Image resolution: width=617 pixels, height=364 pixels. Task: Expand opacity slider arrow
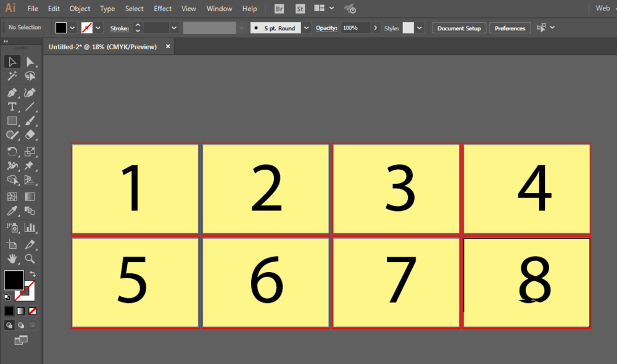(375, 28)
